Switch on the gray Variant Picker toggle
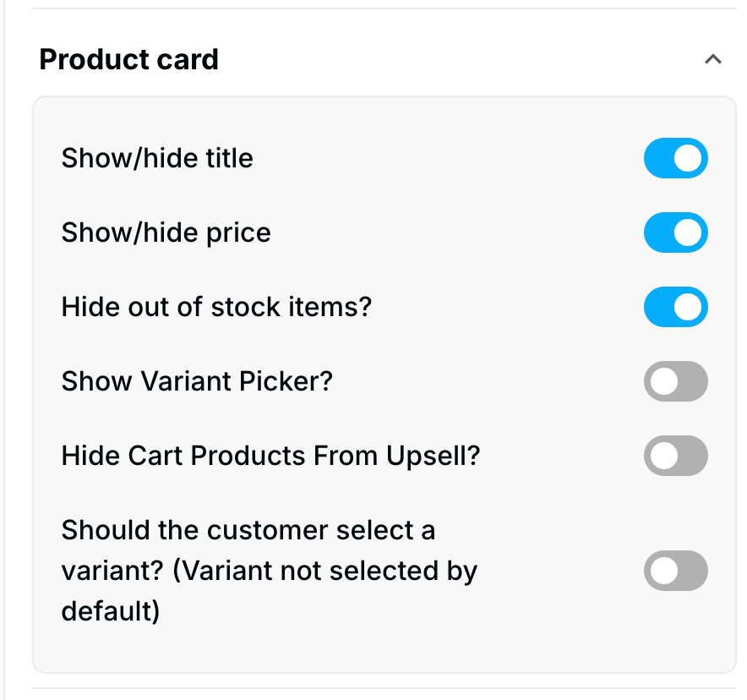 675,382
